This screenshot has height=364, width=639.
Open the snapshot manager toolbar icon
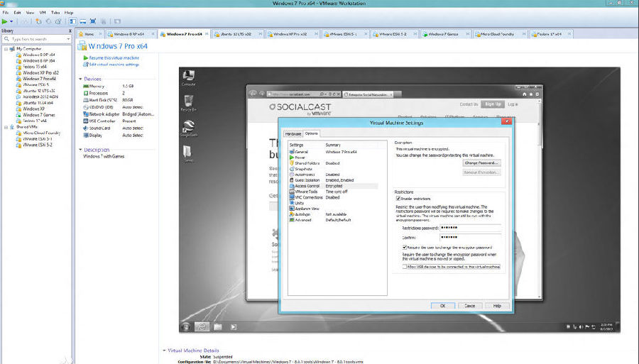pos(58,21)
